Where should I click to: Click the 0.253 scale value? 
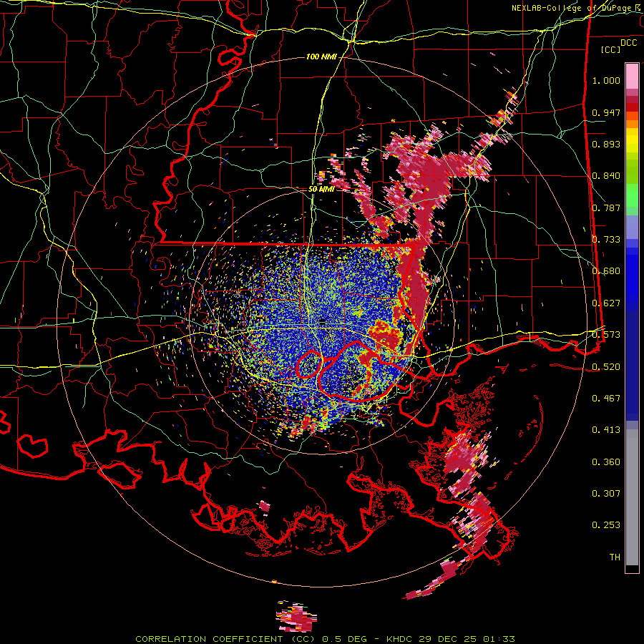606,525
